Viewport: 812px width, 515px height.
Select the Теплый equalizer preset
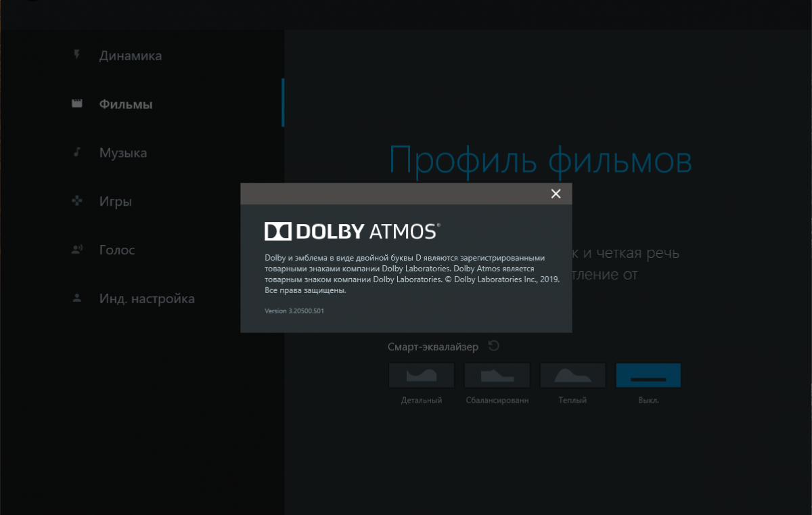[x=572, y=375]
